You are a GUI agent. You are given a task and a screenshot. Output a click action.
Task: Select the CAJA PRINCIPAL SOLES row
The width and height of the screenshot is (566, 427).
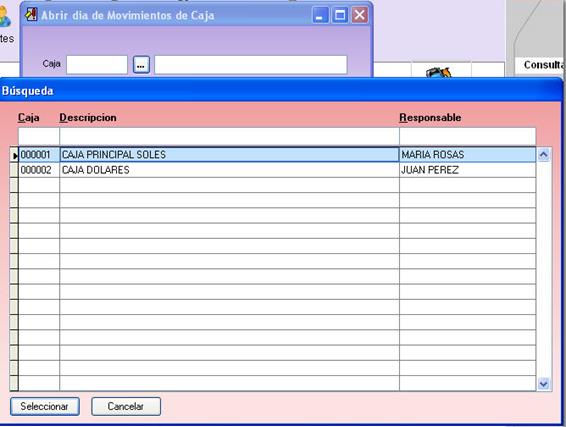pyautogui.click(x=277, y=155)
